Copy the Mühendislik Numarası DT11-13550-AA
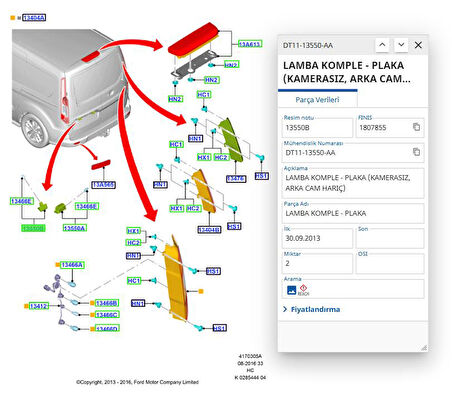The image size is (452, 397). [x=416, y=152]
